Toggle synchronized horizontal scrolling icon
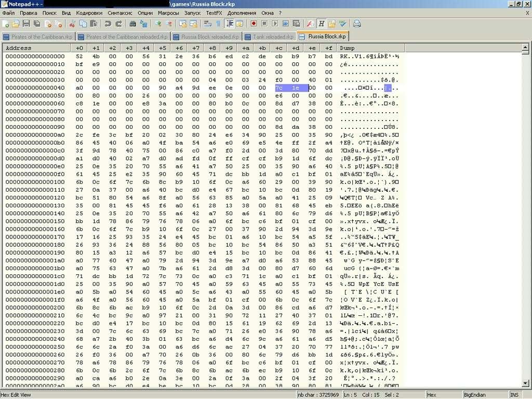Screen dimensions: 532x399 (x=194, y=24)
